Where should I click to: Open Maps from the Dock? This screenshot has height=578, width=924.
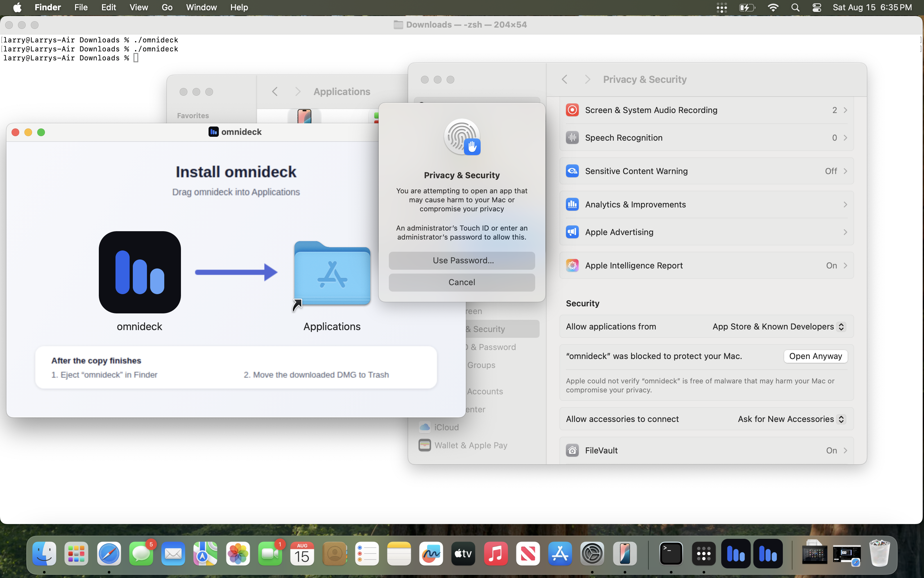(205, 553)
